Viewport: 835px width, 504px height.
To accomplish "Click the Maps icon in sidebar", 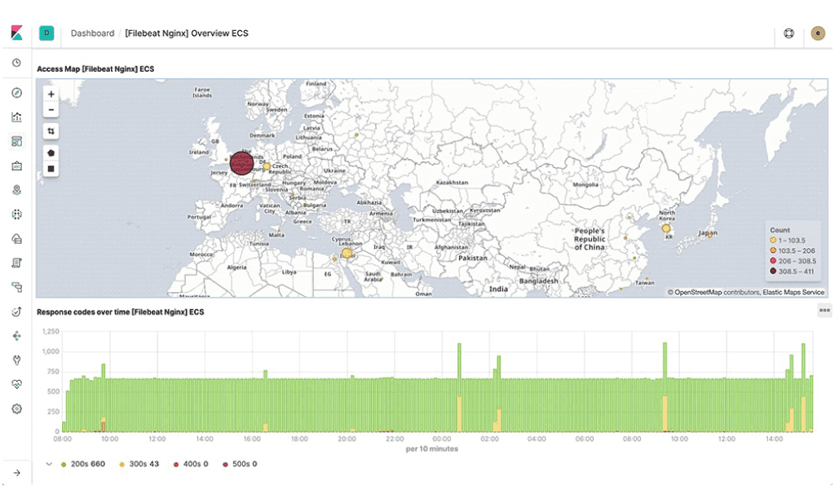I will [x=16, y=190].
